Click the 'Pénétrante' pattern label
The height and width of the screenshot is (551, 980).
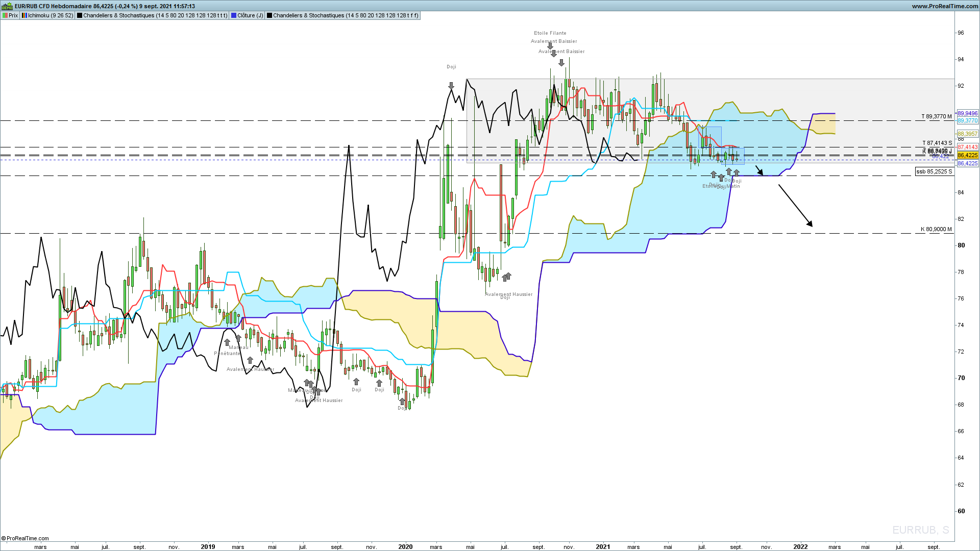click(227, 354)
